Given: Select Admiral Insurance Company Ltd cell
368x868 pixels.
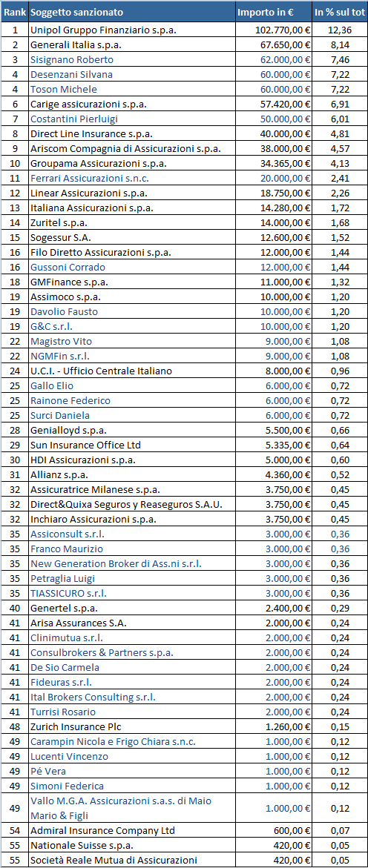Looking at the screenshot, I should point(133,830).
